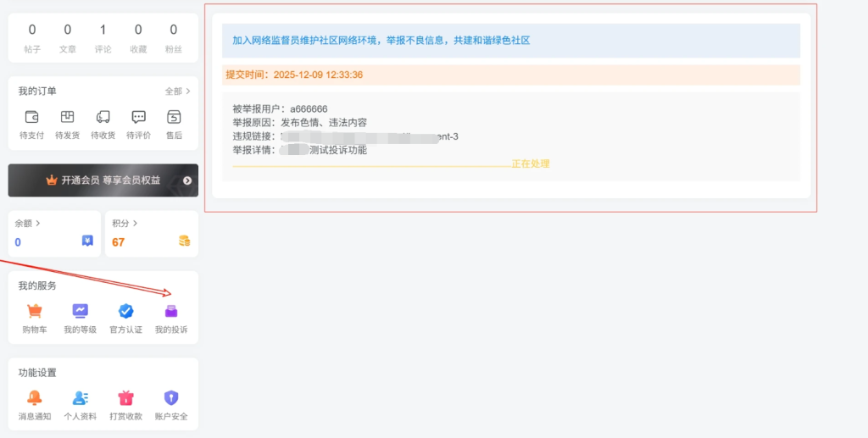The height and width of the screenshot is (438, 868).
Task: Open the 售后 after-sales icon
Action: [x=174, y=117]
